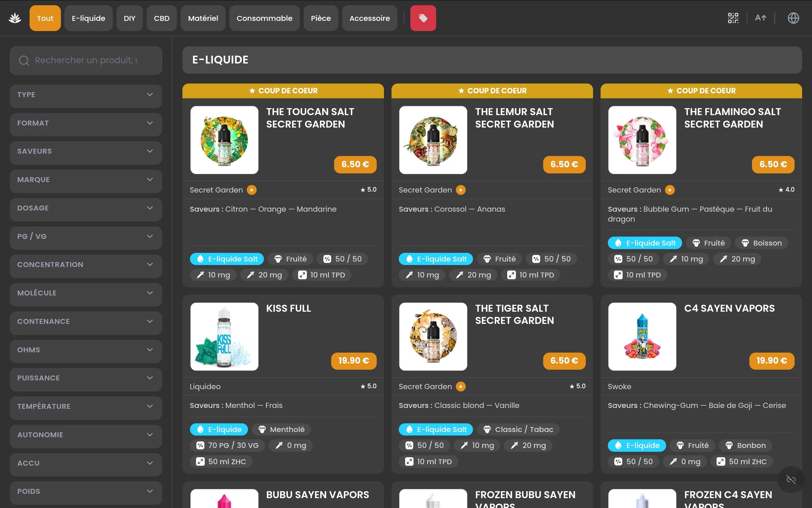Image resolution: width=812 pixels, height=508 pixels.
Task: Click the star icon in Lemur's Coup de Coeur banner
Action: (461, 91)
